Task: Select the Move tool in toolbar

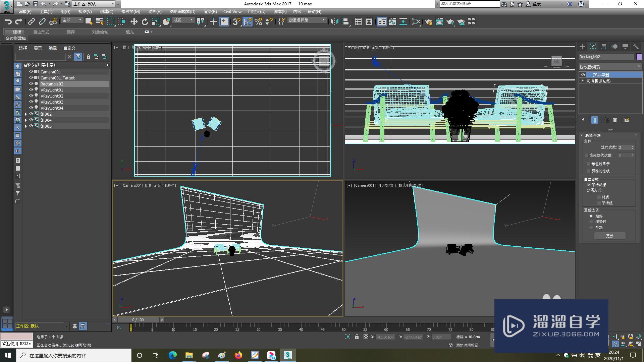Action: [134, 22]
